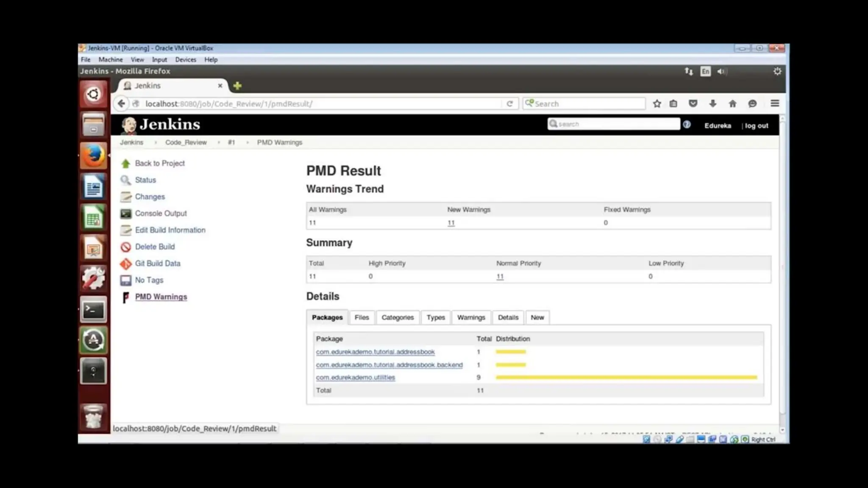
Task: Click the New Warnings 11 link
Action: point(451,223)
